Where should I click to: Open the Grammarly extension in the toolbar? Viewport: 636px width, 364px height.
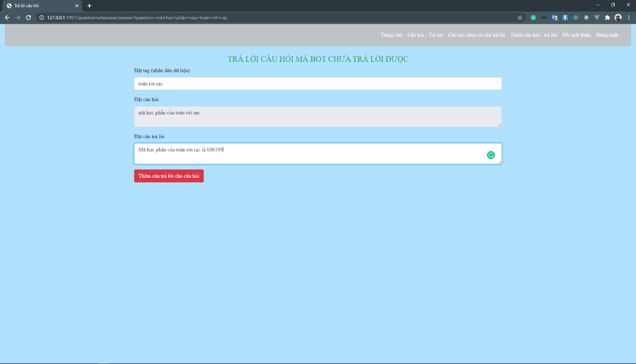tap(533, 17)
